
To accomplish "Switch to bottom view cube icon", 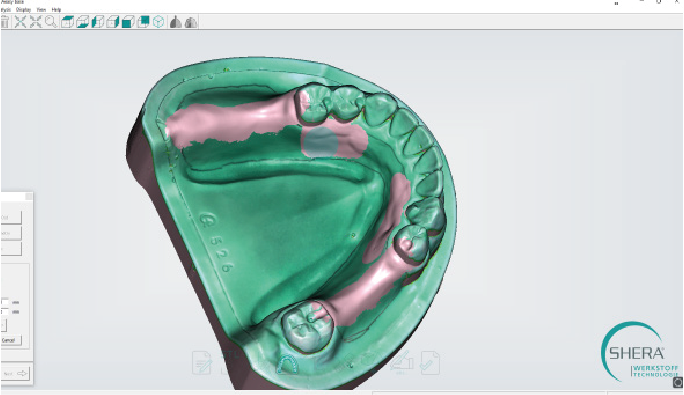I will click(82, 22).
